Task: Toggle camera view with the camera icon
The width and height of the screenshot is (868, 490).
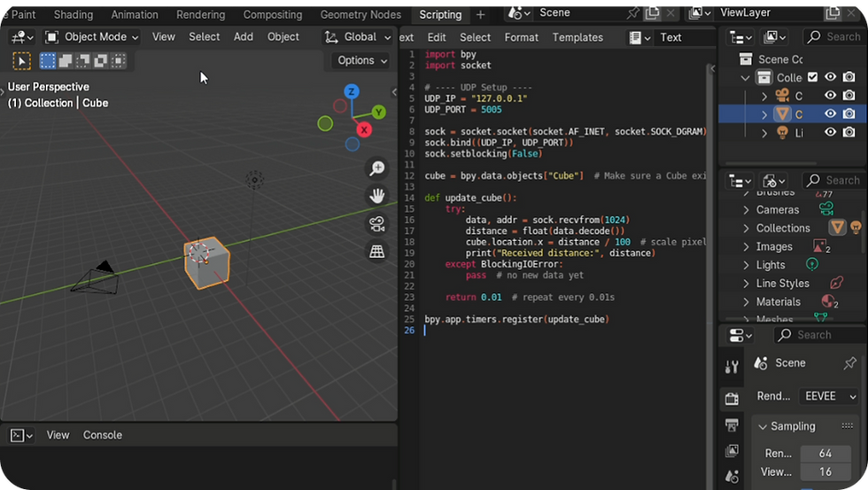Action: coord(377,223)
